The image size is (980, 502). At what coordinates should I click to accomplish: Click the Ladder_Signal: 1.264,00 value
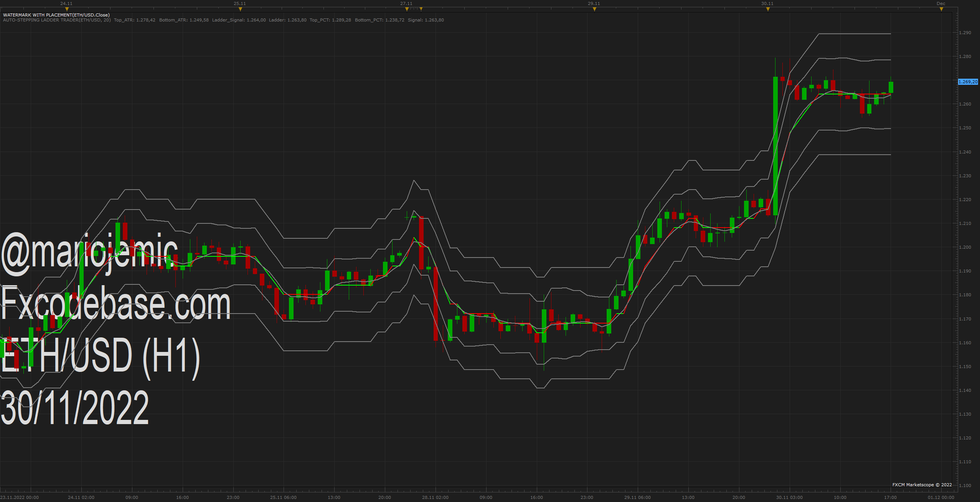click(239, 20)
